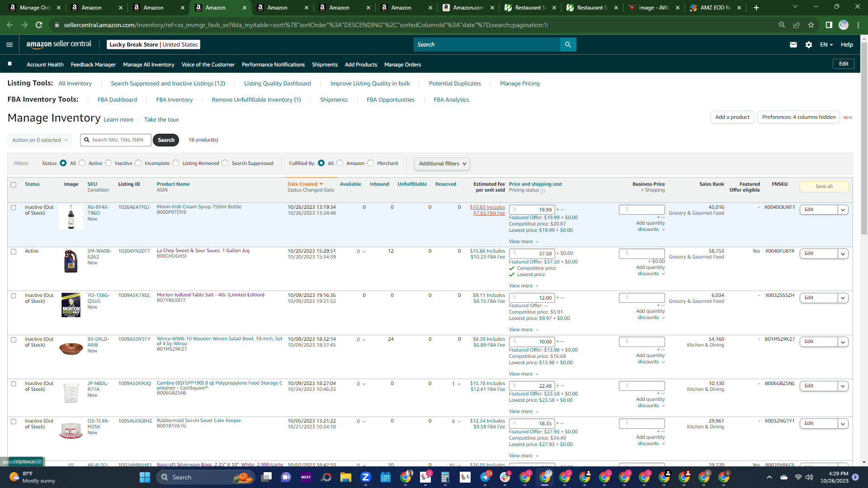Expand View more under the Morton salt pricing
The image size is (868, 488).
click(524, 330)
